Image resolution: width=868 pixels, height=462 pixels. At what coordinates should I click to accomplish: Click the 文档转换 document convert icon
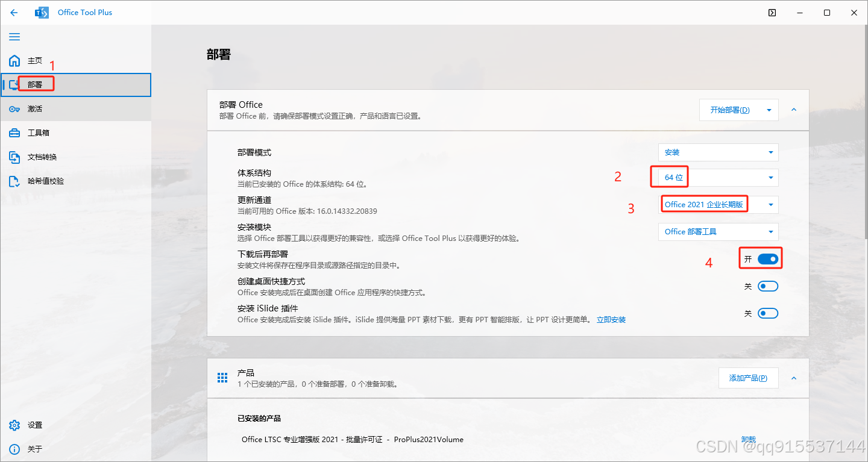[14, 157]
